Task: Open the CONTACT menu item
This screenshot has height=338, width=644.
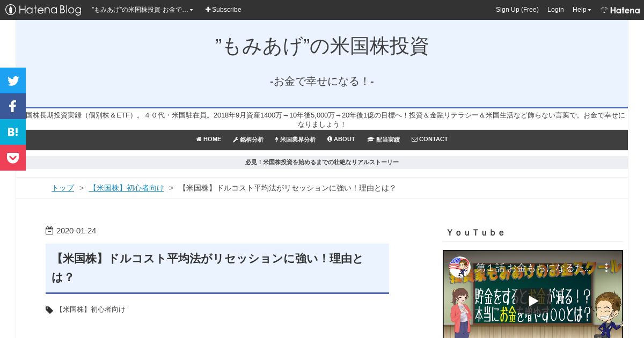Action: click(429, 139)
